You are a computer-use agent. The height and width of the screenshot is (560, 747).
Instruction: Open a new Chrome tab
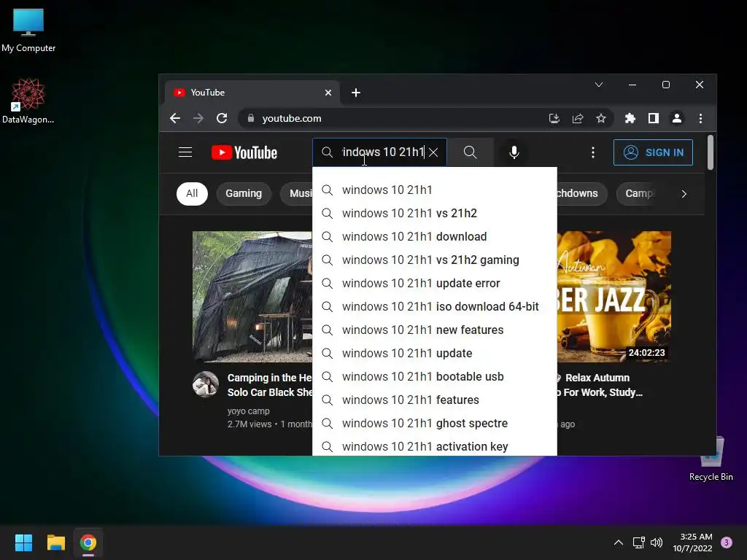[356, 93]
